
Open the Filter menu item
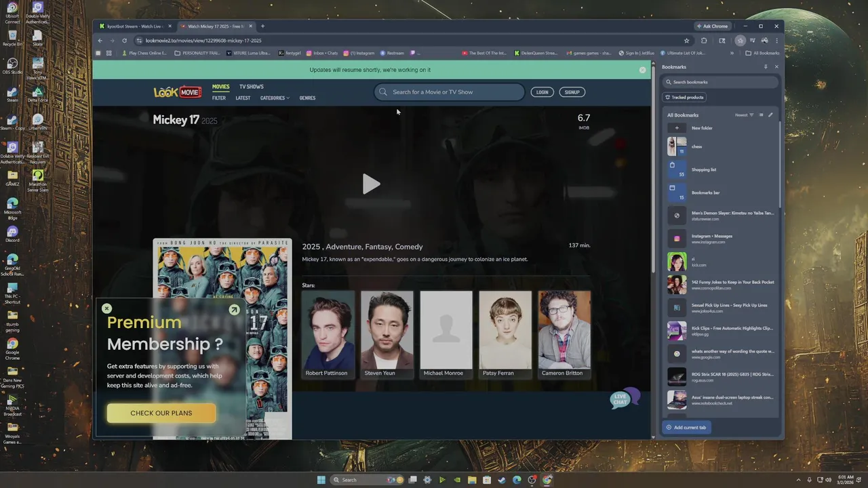218,98
